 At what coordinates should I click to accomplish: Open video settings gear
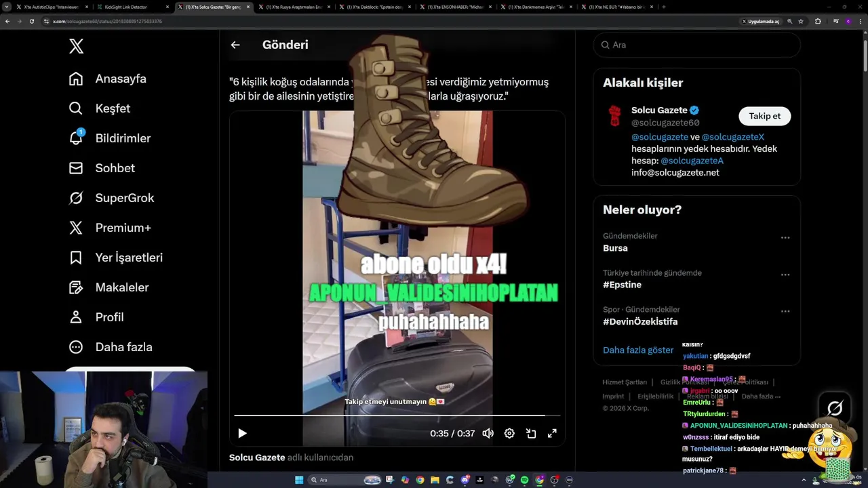coord(509,433)
